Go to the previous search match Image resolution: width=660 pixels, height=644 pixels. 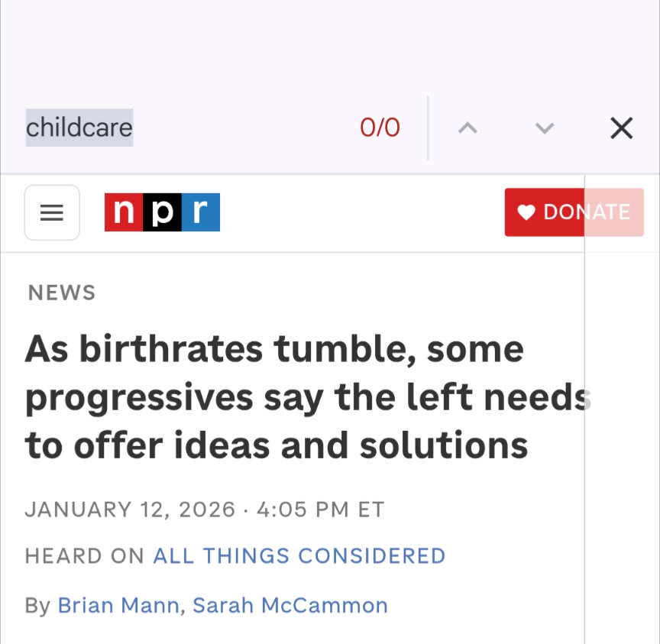pos(467,128)
